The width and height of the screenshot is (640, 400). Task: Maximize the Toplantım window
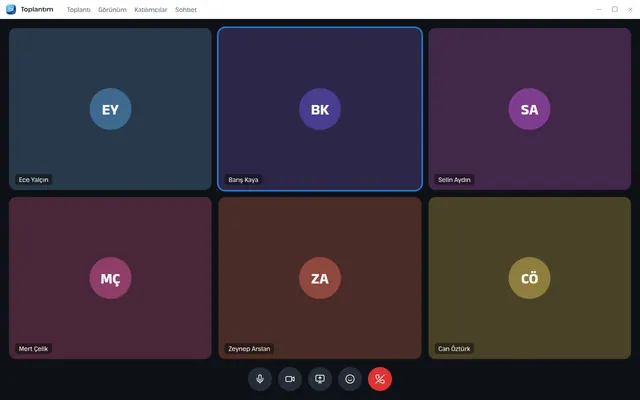[x=615, y=9]
